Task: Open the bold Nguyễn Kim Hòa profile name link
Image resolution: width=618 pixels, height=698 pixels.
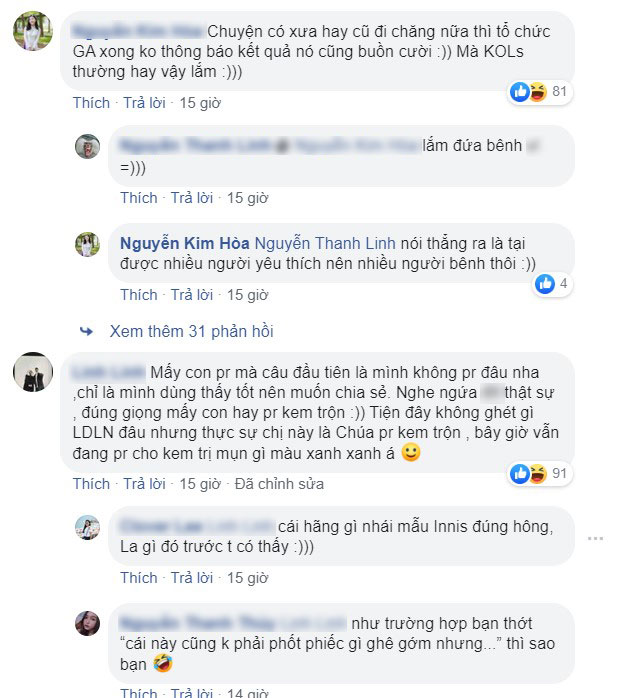Action: click(x=185, y=243)
